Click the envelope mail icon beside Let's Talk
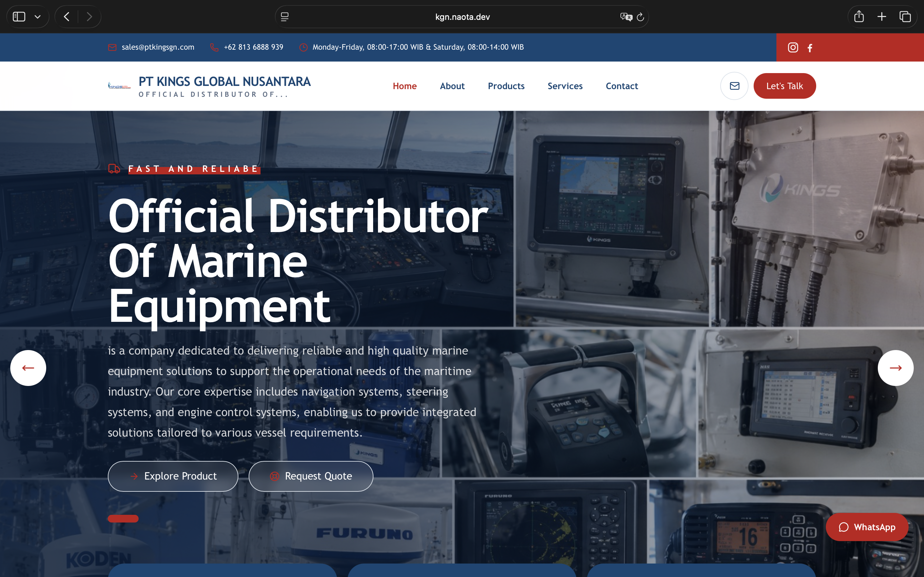 point(734,86)
